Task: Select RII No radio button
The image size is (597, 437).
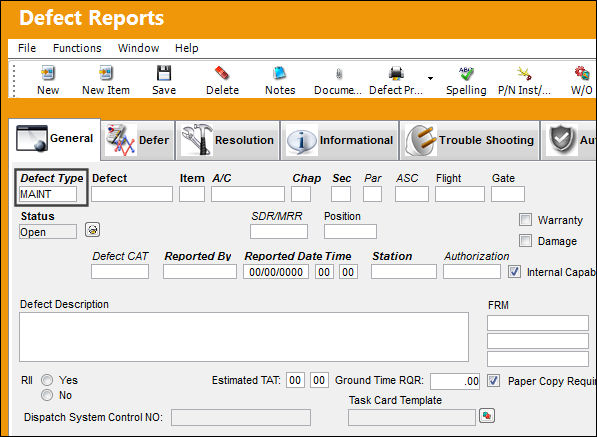Action: click(47, 395)
